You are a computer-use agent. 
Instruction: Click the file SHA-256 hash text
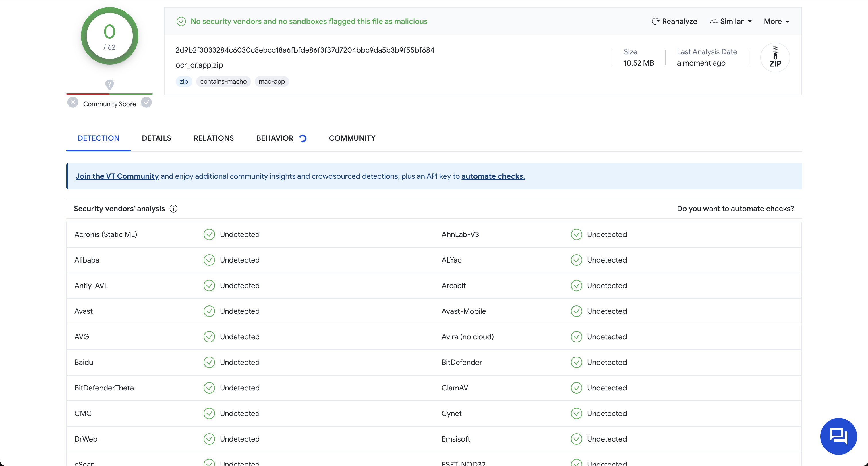click(x=305, y=50)
